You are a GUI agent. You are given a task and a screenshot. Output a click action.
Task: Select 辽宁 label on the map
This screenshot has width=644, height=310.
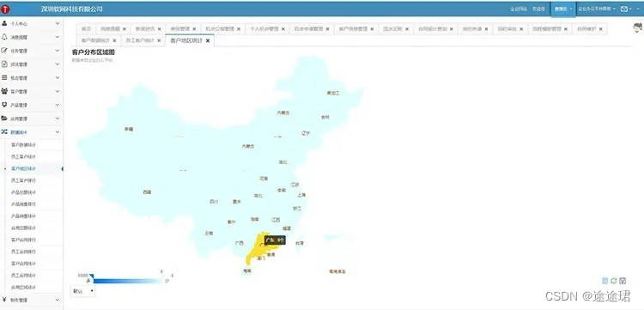(305, 133)
